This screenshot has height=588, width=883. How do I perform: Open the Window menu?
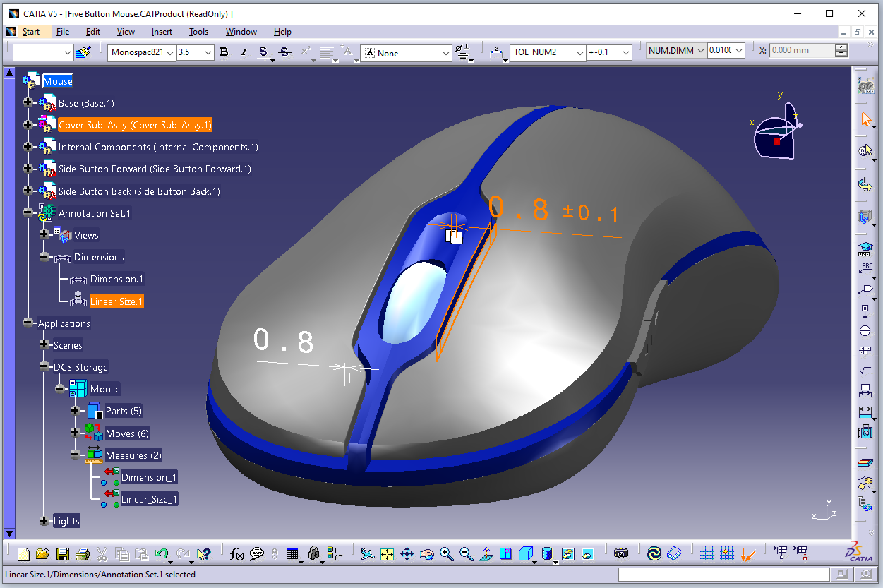pyautogui.click(x=241, y=32)
